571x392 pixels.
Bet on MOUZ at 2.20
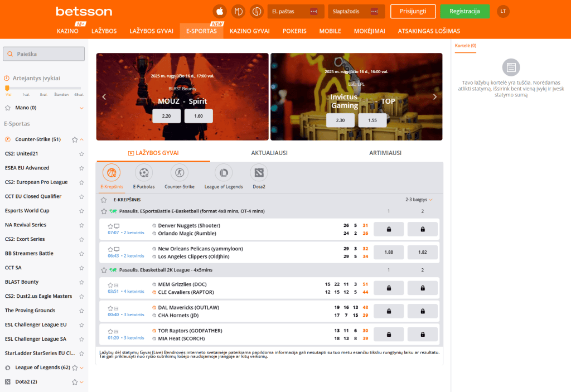(x=166, y=116)
